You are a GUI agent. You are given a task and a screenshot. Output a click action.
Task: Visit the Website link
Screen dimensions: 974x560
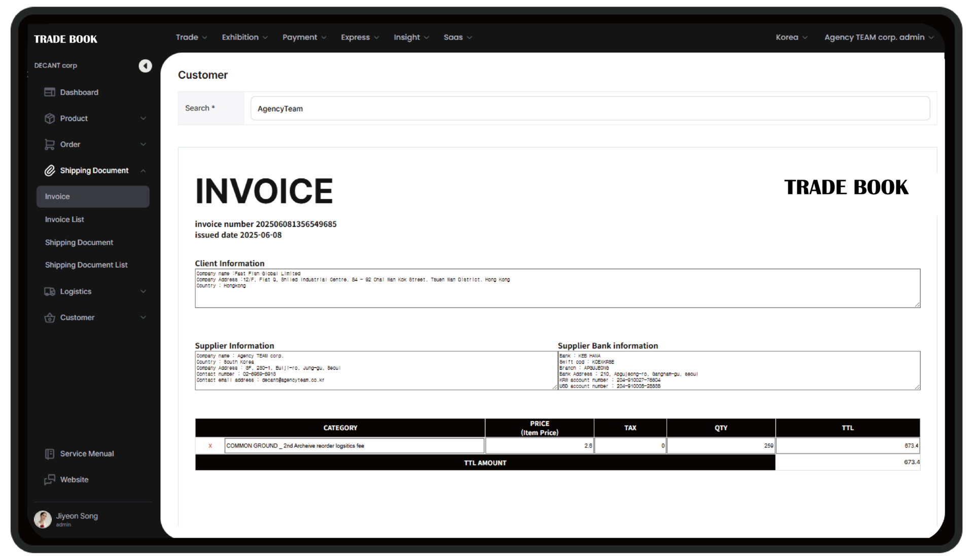click(x=74, y=480)
